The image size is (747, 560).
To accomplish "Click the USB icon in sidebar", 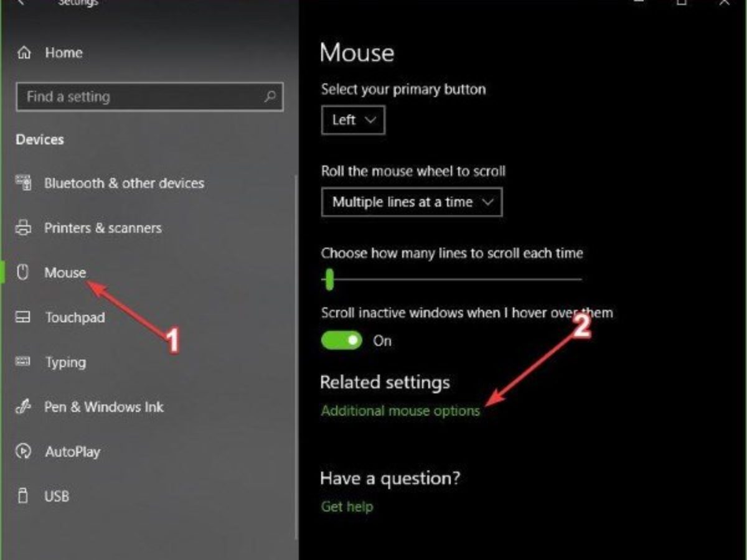I will (x=23, y=497).
